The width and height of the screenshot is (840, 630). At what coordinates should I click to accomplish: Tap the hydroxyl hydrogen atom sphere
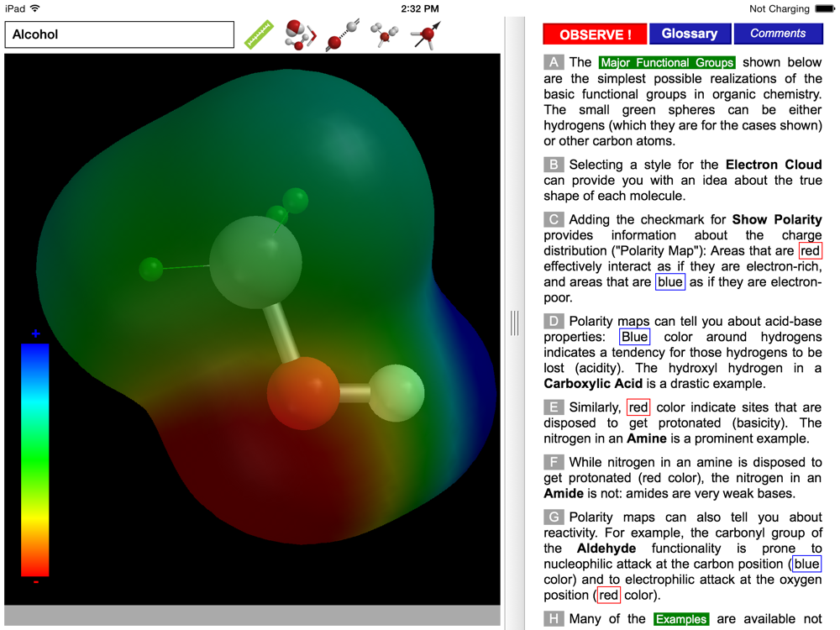tap(396, 392)
